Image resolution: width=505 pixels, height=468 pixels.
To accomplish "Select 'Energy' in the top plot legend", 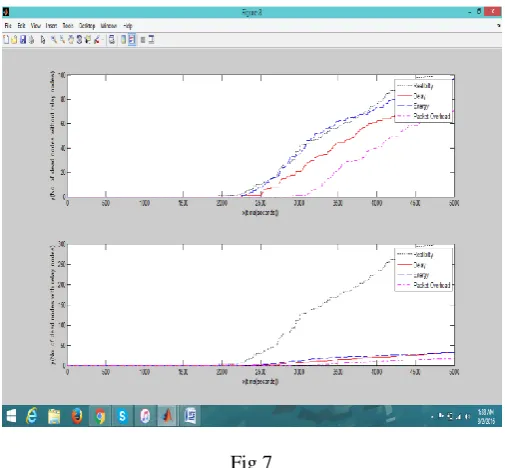I will click(421, 106).
